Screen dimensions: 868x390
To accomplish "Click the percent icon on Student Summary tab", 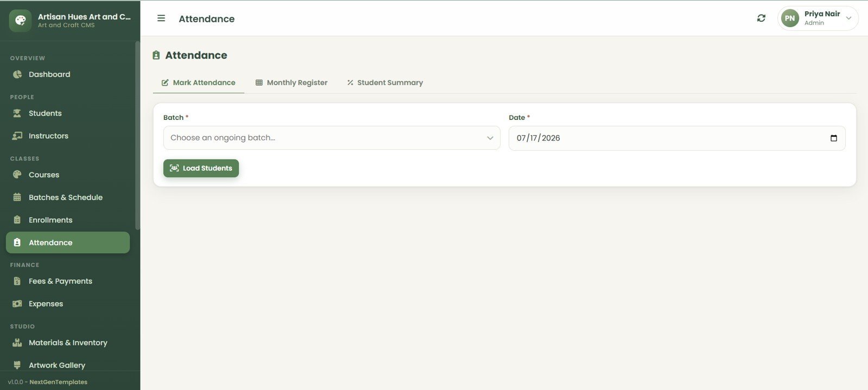I will point(350,83).
